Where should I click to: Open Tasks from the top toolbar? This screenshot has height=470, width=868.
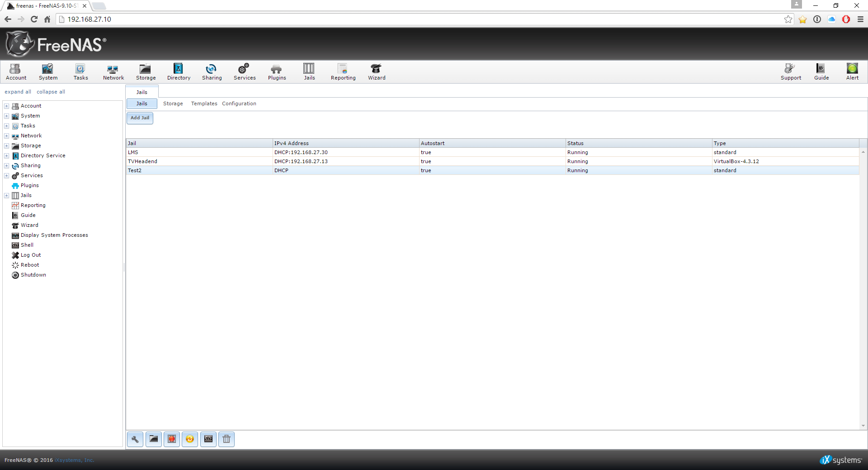pyautogui.click(x=80, y=72)
